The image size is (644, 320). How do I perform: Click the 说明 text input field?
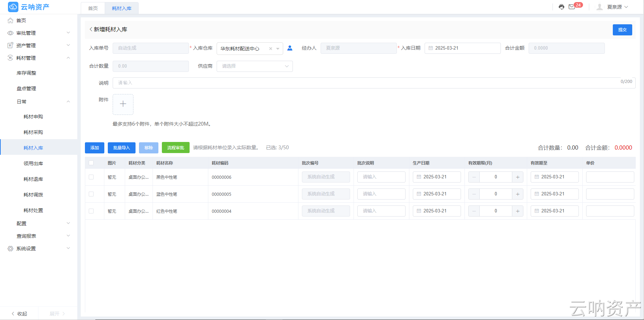point(374,83)
